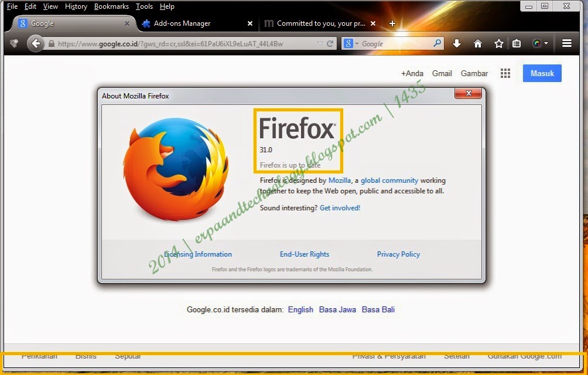Open the Tools menu
Image resolution: width=588 pixels, height=375 pixels.
(x=144, y=6)
